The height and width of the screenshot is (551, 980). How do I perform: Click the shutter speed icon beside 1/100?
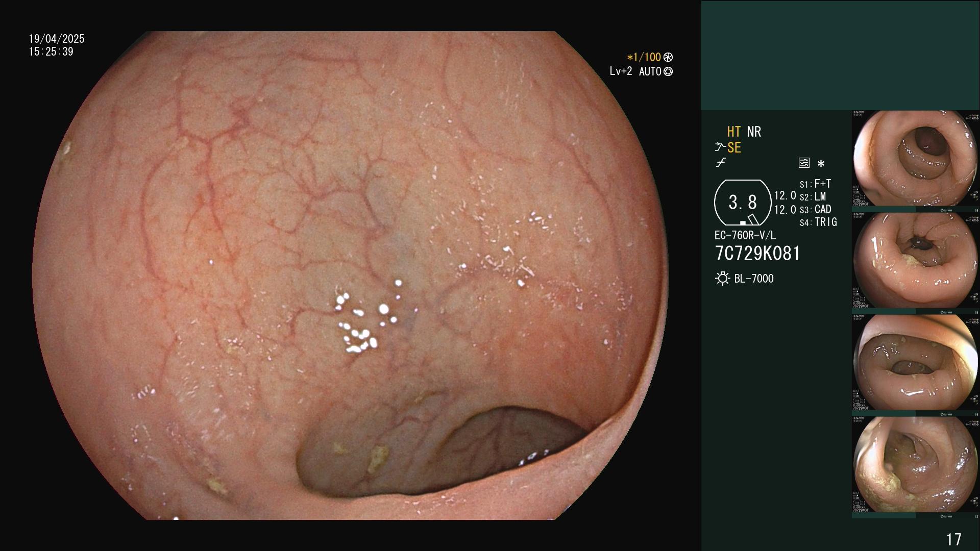[668, 58]
